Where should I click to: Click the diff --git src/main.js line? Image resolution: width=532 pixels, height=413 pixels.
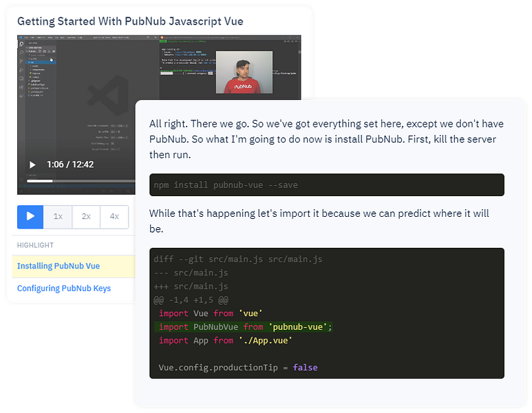pyautogui.click(x=238, y=260)
